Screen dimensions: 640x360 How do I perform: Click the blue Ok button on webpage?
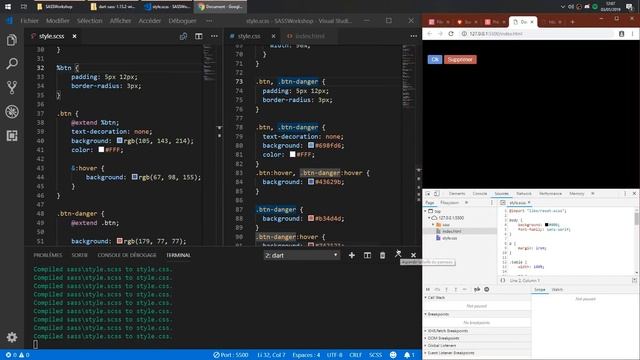click(x=435, y=60)
